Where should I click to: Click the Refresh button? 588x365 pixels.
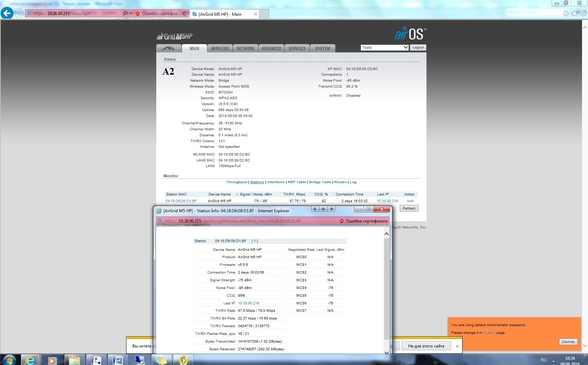(x=409, y=208)
